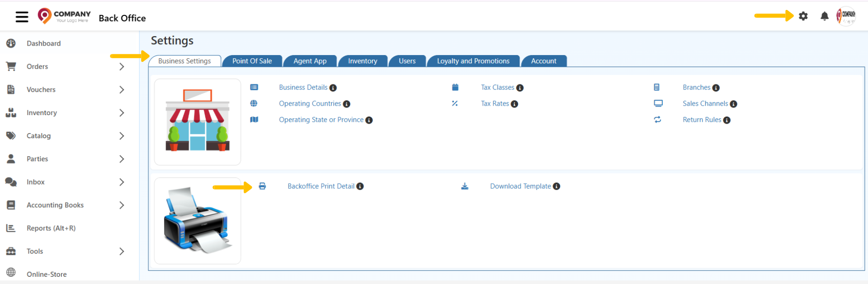Switch to the Inventory settings tab

point(362,61)
